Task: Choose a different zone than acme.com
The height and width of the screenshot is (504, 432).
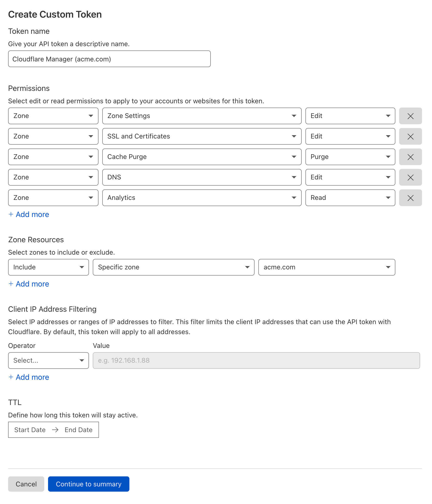Action: [327, 267]
